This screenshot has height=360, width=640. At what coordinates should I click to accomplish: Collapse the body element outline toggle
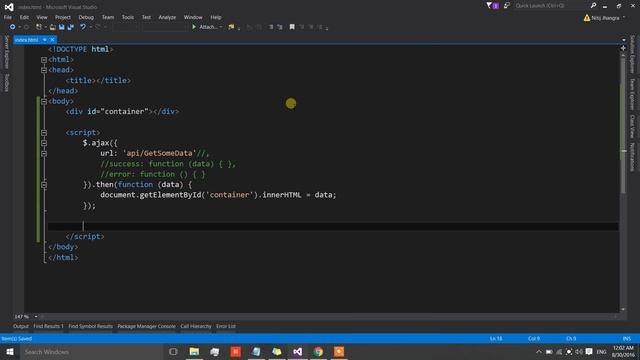click(44, 102)
